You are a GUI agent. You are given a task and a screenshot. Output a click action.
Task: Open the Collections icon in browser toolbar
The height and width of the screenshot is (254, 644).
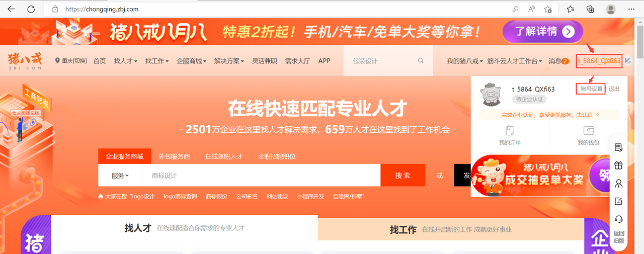tap(591, 9)
